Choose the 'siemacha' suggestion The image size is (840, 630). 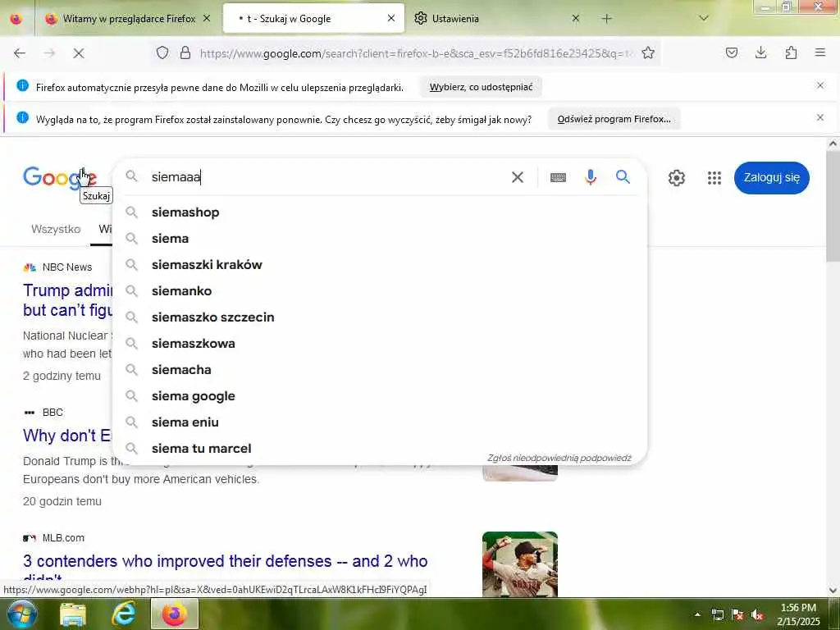tap(381, 370)
